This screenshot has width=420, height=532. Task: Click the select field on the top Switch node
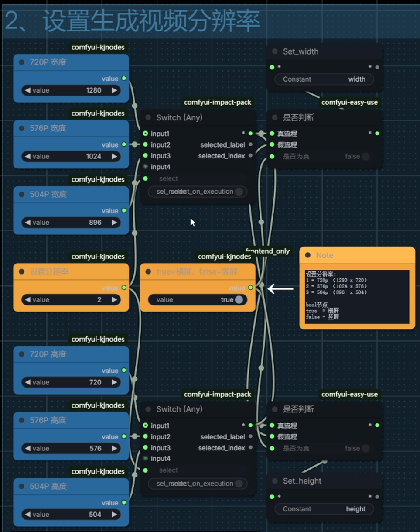pos(197,178)
